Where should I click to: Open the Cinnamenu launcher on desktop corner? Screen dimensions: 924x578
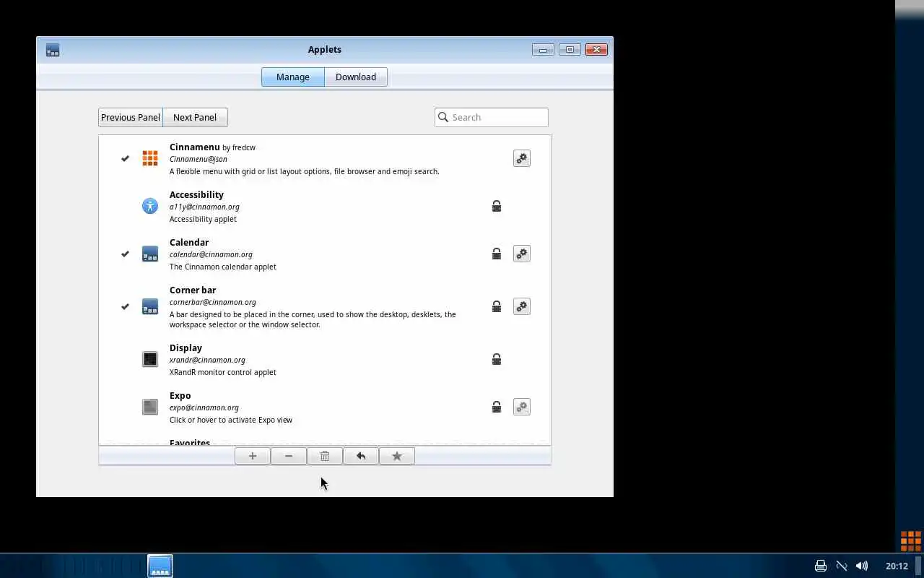point(910,540)
